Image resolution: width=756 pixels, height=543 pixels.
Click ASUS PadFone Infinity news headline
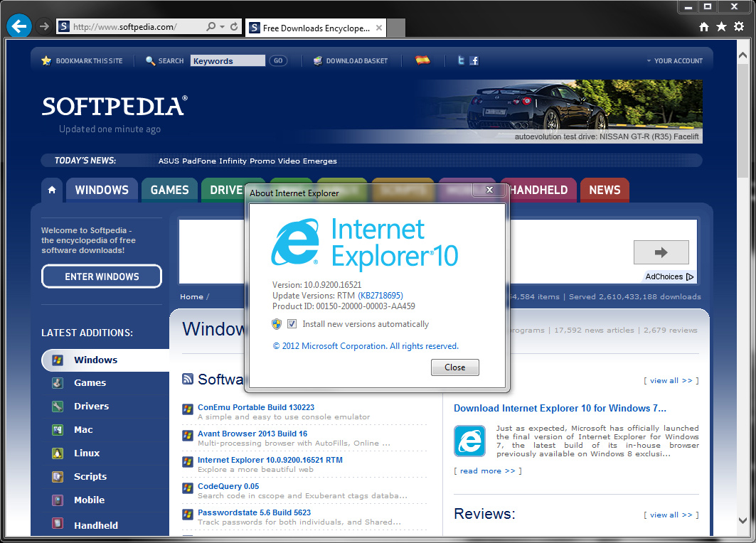(247, 161)
